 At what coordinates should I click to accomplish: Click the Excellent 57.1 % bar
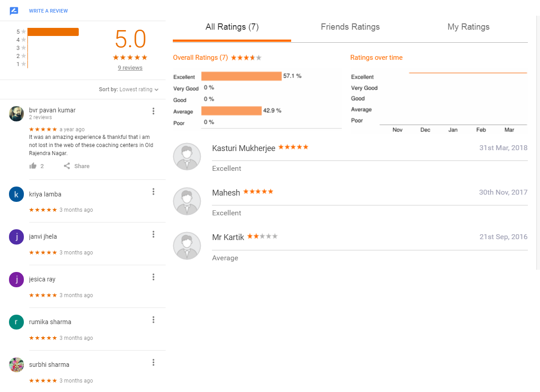coord(241,76)
